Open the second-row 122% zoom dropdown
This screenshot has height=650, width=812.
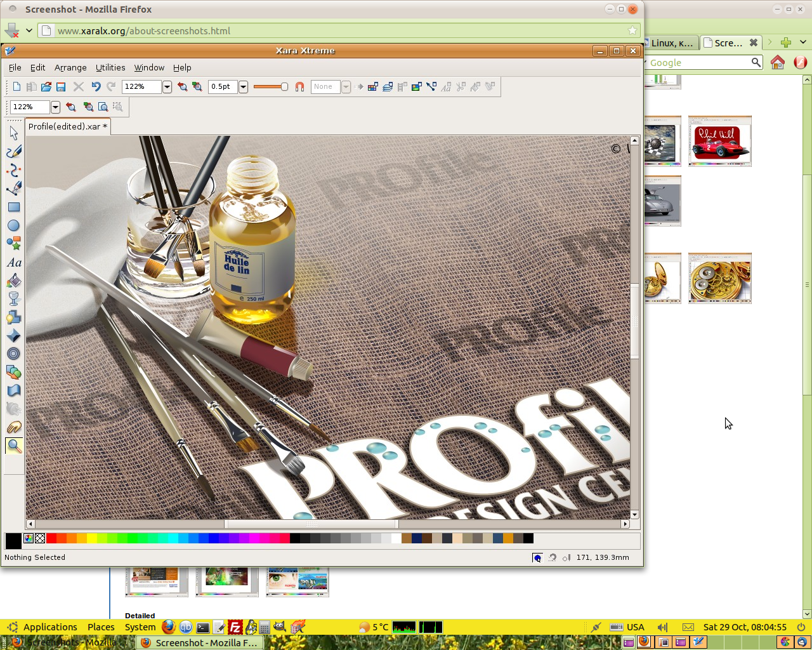(x=55, y=107)
